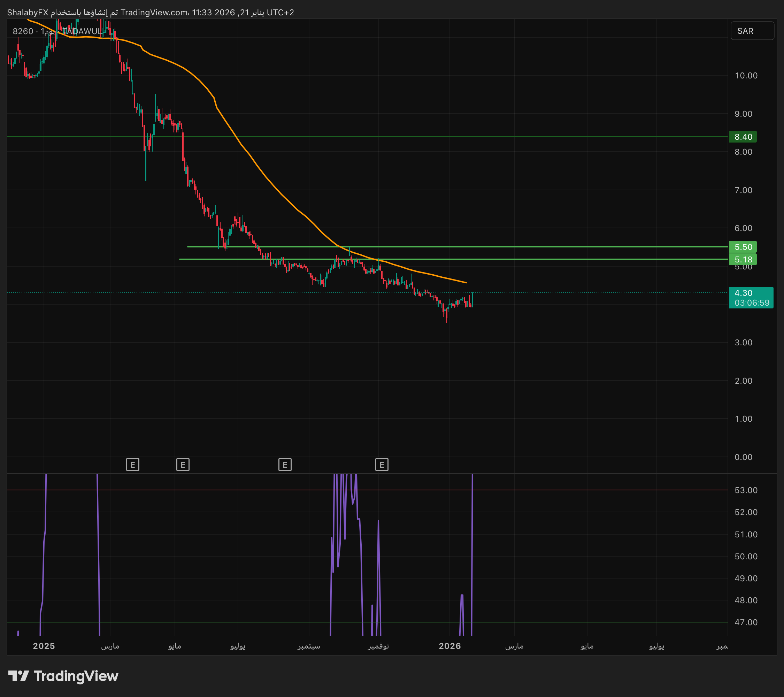This screenshot has height=697, width=784.
Task: Click the 2026 label on time axis
Action: [x=449, y=646]
